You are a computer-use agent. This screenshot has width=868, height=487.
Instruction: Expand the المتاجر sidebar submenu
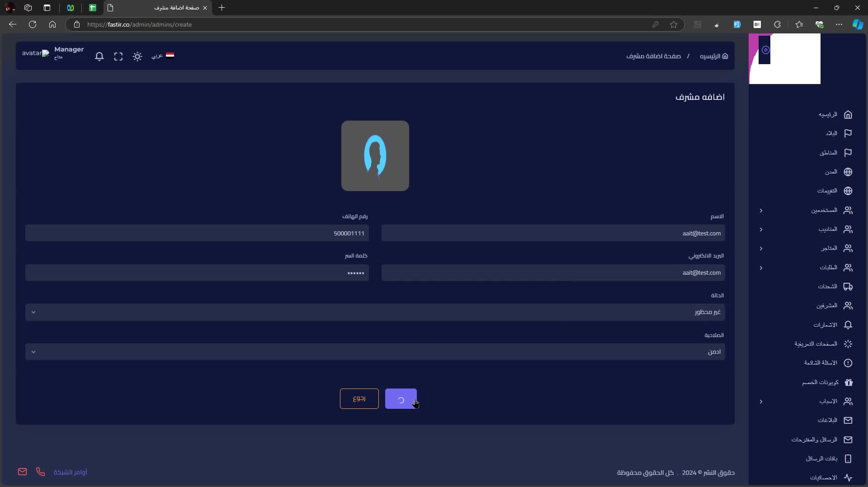point(761,248)
